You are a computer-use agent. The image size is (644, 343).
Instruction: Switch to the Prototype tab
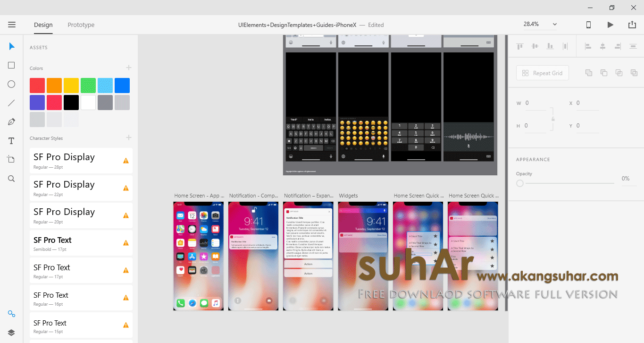(x=81, y=25)
